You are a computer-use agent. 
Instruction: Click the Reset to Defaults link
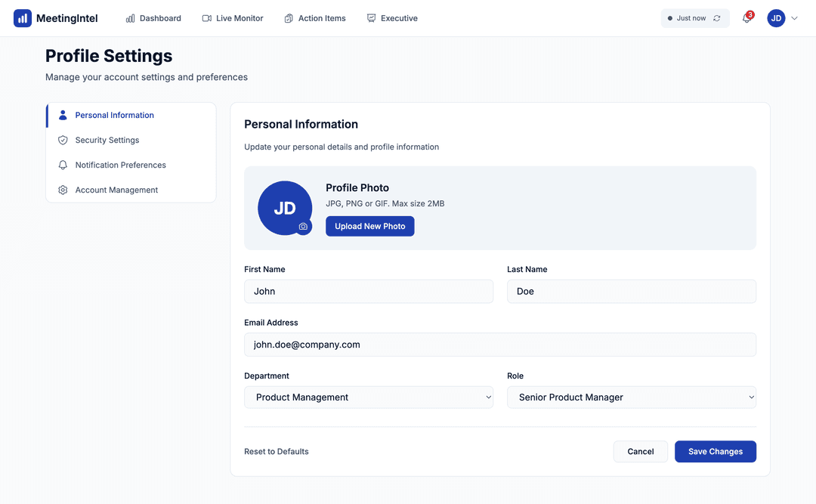click(277, 451)
